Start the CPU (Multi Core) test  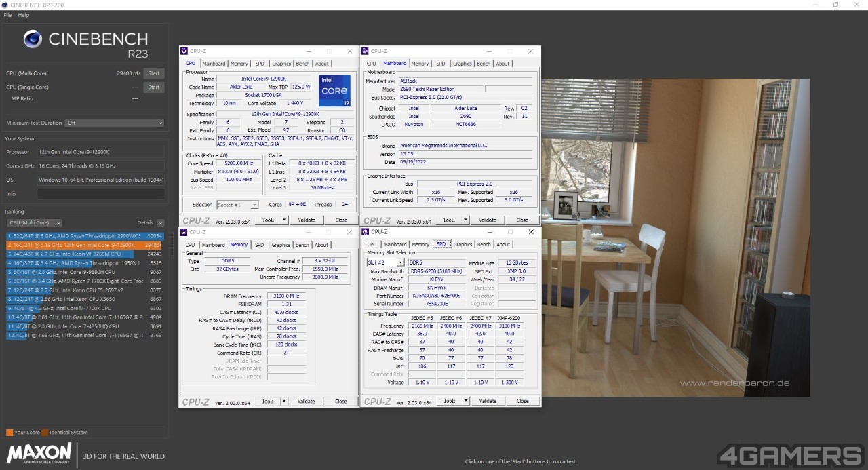point(154,73)
